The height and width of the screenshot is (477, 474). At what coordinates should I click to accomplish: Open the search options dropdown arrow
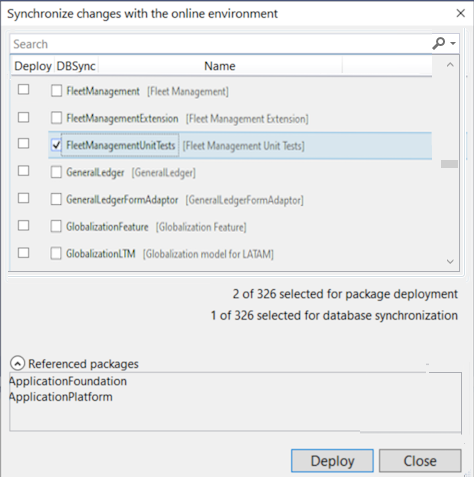453,43
